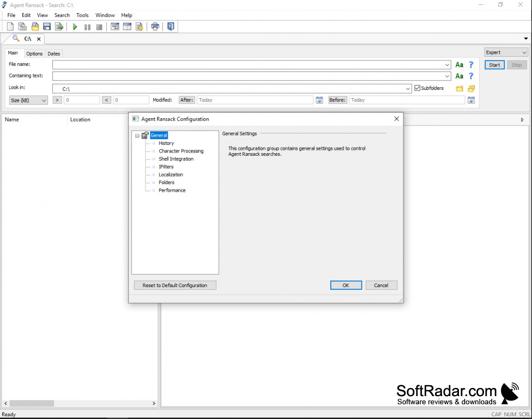Pause the search using the toolbar pause icon
This screenshot has width=532, height=419.
click(87, 27)
